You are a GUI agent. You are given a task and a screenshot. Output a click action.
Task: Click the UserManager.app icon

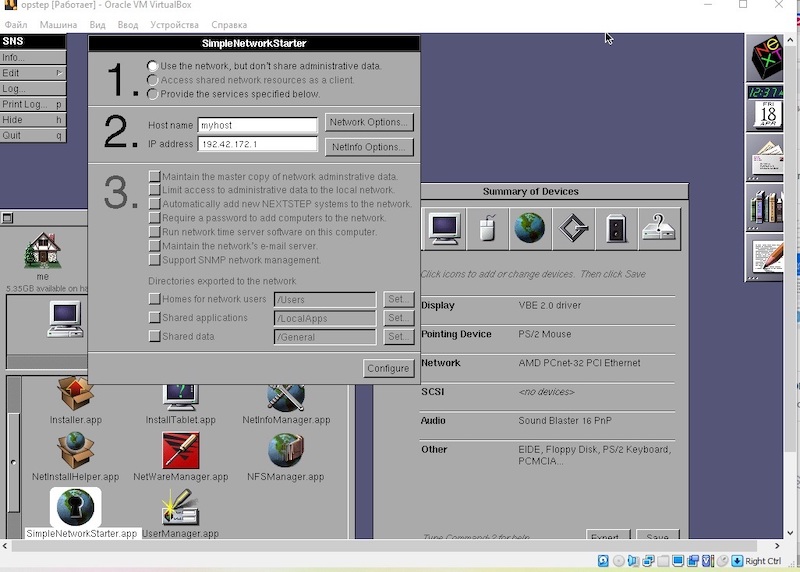180,509
